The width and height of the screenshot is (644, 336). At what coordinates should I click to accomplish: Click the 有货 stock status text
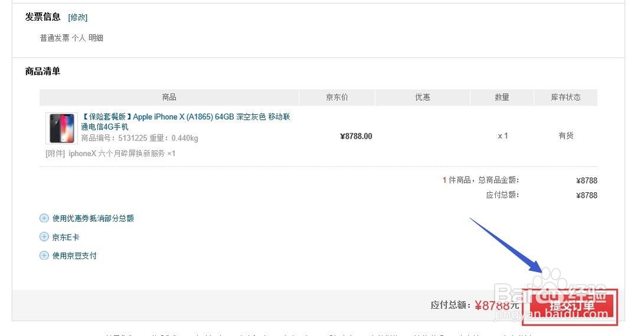(x=565, y=136)
